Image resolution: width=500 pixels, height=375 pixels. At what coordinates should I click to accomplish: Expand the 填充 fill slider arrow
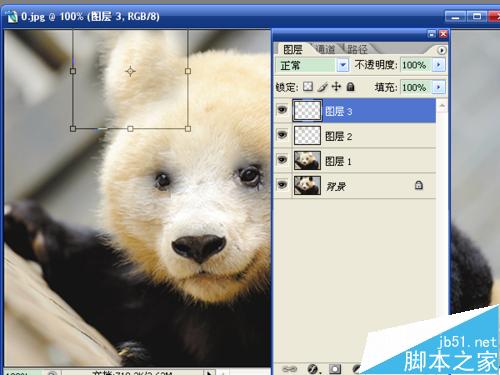(x=439, y=87)
